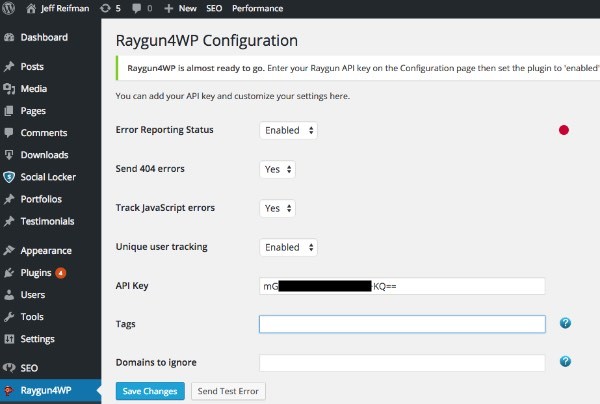Viewport: 600px width, 404px height.
Task: Click the Testimonials pin icon
Action: tap(9, 221)
